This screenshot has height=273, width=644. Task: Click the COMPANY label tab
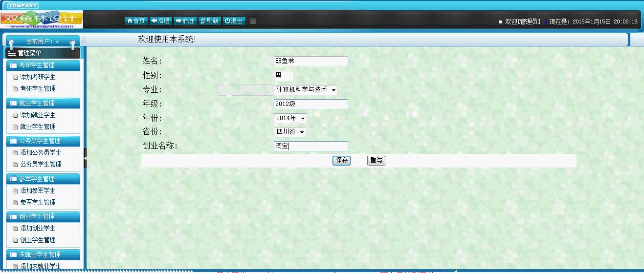tap(22, 5)
